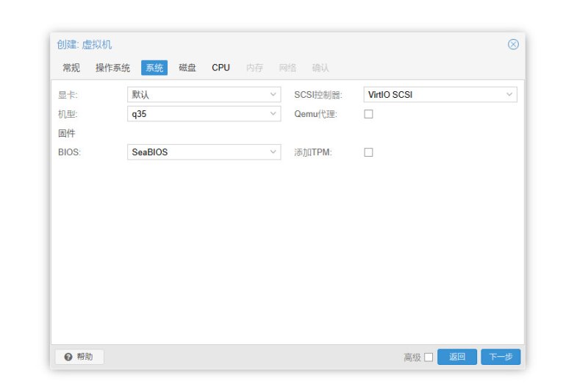This screenshot has width=588, height=384.
Task: Open the 操作系统 tab
Action: tap(112, 68)
